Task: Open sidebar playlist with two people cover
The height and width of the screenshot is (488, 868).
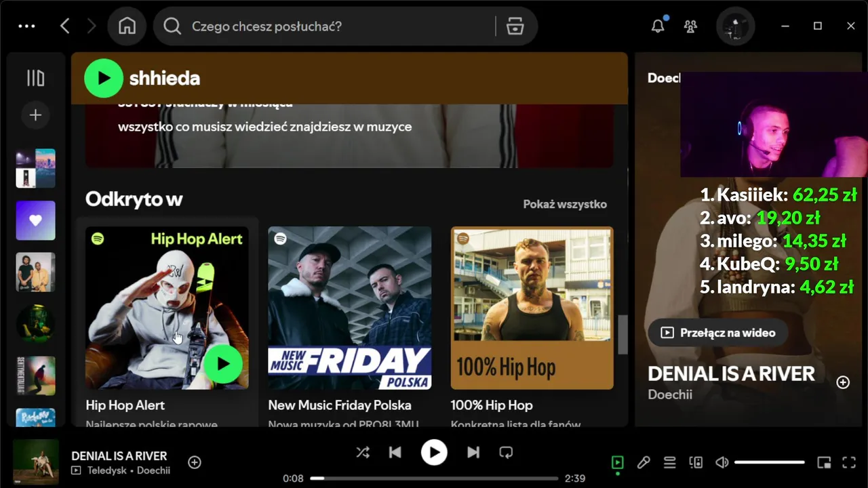Action: point(35,272)
